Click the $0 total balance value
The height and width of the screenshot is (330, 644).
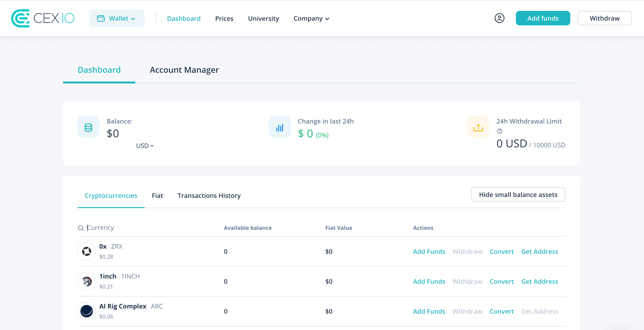(113, 133)
